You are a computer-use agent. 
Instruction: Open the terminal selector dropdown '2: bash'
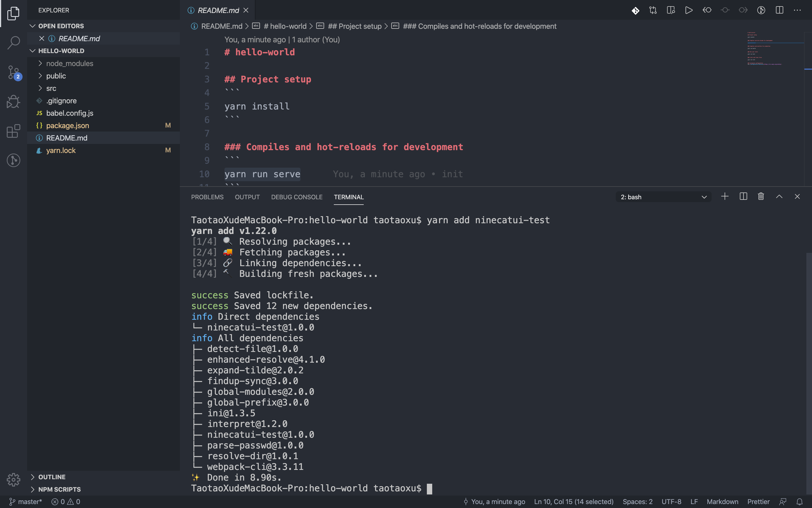coord(663,197)
